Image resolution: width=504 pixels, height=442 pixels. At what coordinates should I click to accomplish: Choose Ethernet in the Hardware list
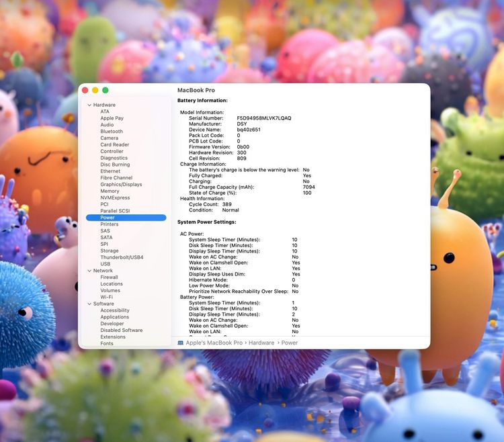tap(110, 171)
